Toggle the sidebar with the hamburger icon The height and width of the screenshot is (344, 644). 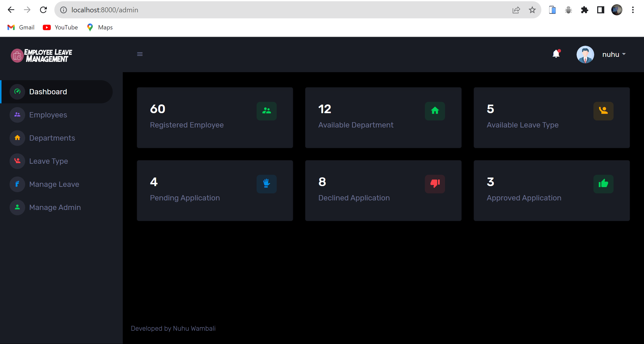pos(140,54)
